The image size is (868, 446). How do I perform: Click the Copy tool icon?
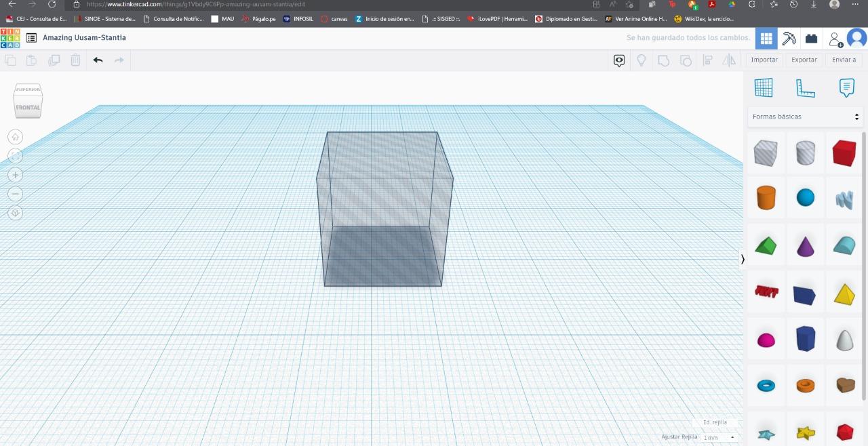pos(10,60)
